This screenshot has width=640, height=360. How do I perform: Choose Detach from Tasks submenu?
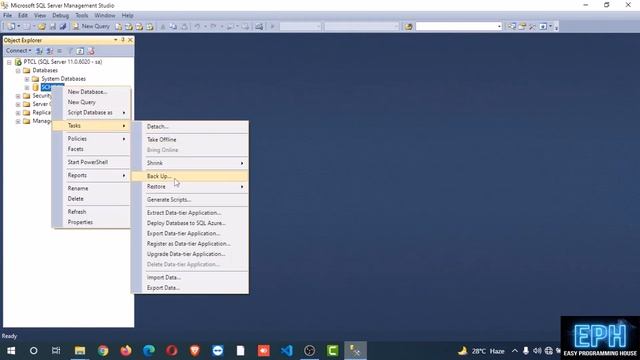(190, 127)
